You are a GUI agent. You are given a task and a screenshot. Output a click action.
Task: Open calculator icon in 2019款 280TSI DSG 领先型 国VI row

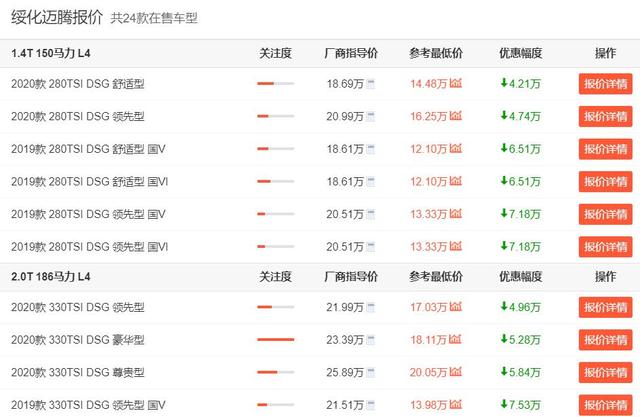371,247
